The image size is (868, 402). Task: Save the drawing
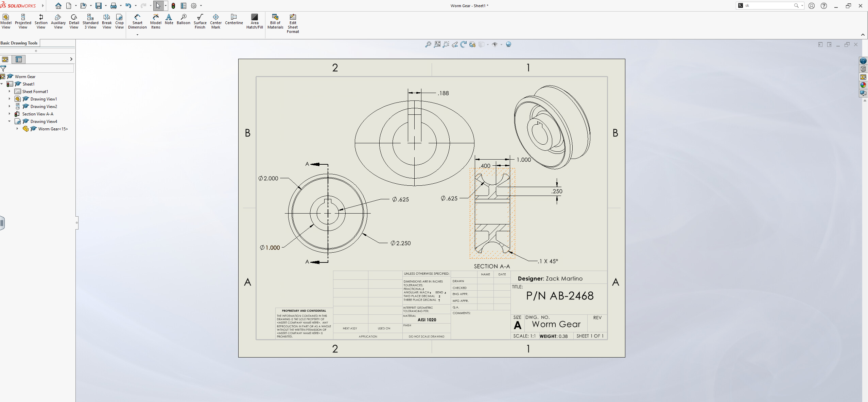99,6
